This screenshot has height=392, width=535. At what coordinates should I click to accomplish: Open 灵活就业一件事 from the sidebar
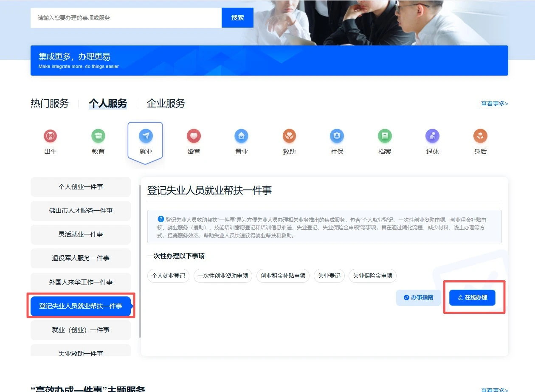coord(81,234)
